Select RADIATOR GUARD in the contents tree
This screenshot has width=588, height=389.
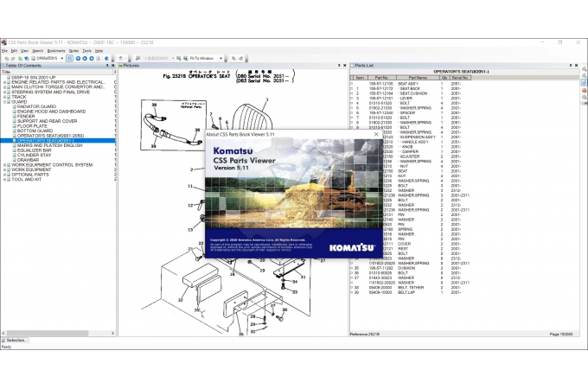[x=36, y=106]
